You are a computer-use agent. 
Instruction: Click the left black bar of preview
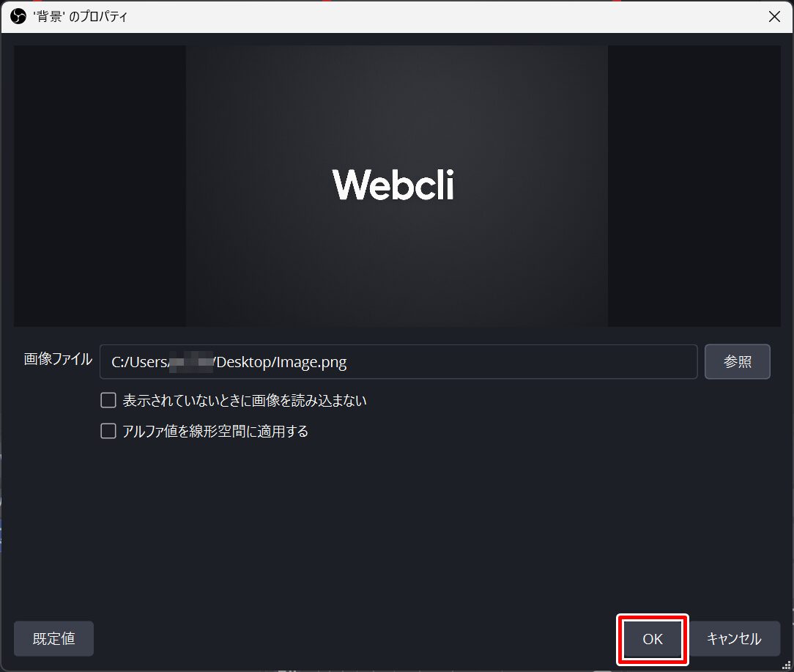click(100, 186)
